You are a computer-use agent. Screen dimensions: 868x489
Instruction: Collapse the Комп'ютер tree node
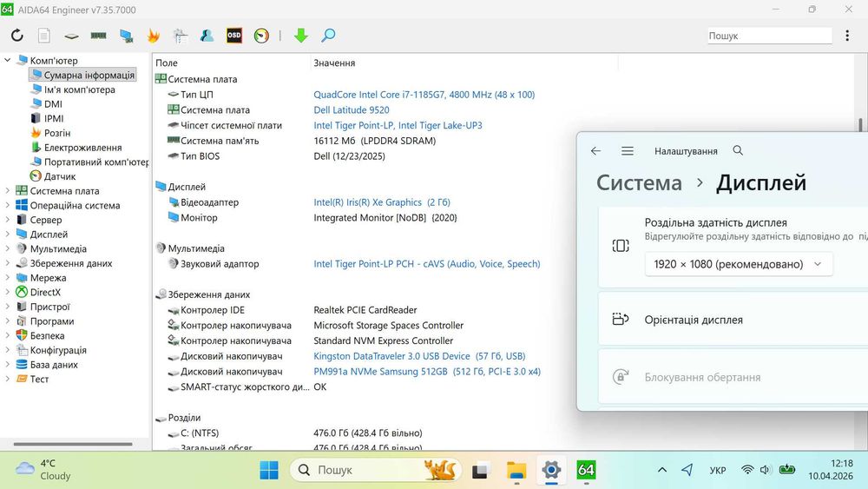pyautogui.click(x=7, y=60)
